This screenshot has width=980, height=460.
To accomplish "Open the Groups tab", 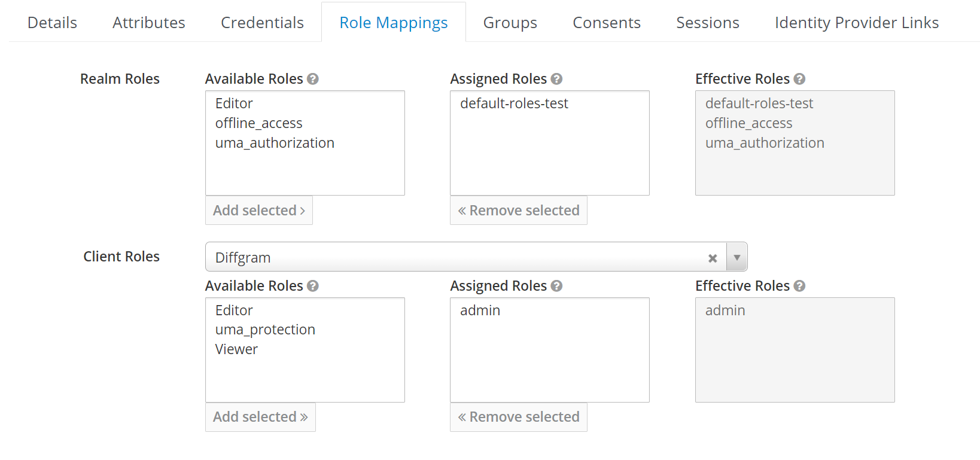I will click(x=510, y=23).
